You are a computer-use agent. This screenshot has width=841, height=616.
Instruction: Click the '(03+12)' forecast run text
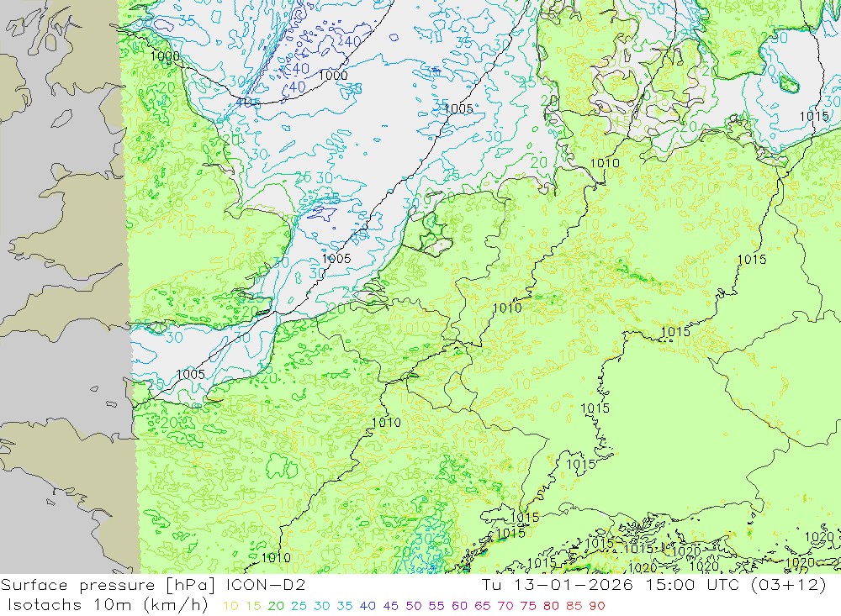789,585
